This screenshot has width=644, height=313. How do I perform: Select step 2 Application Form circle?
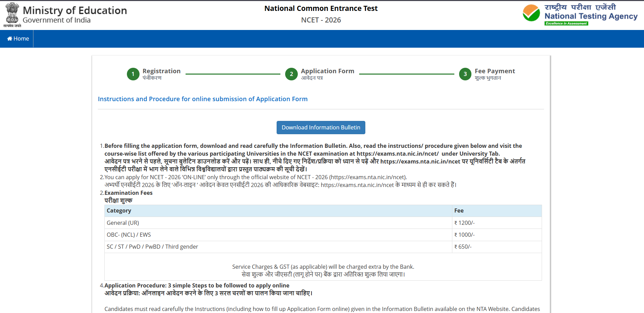(291, 74)
